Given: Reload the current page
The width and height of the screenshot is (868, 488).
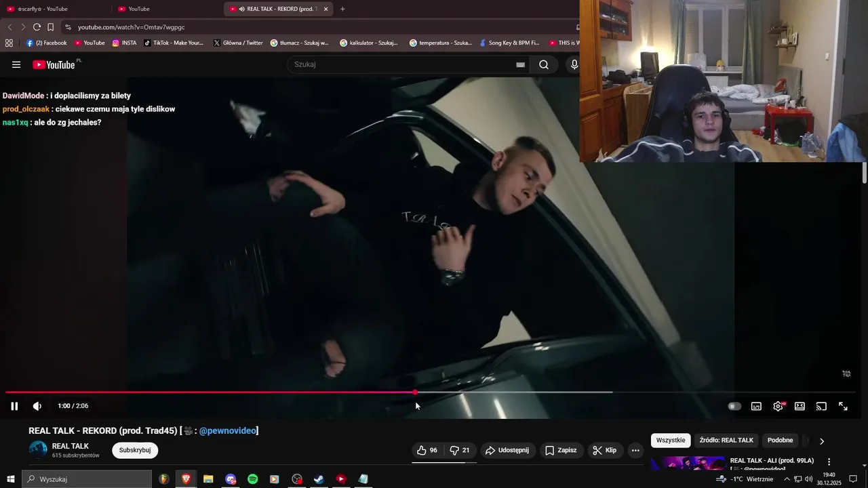Looking at the screenshot, I should click(x=37, y=27).
